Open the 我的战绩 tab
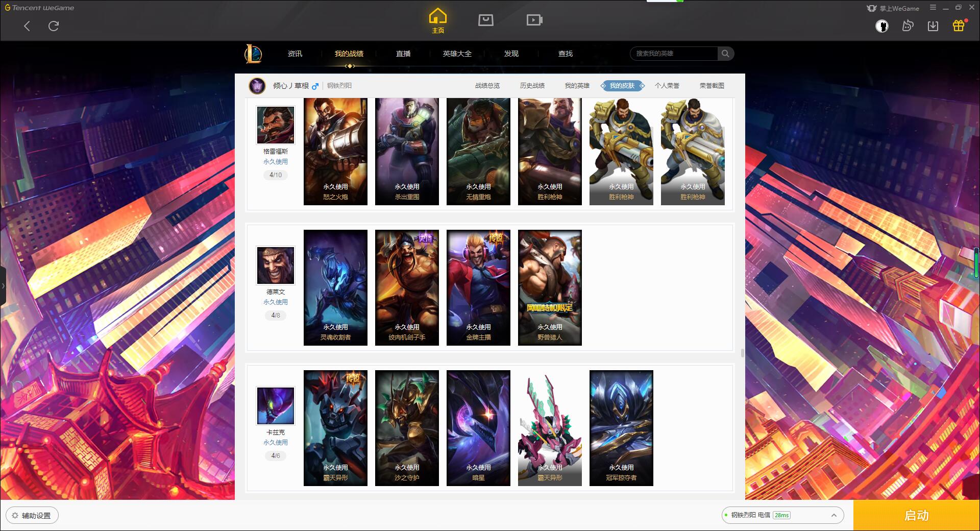Image resolution: width=980 pixels, height=531 pixels. [349, 54]
